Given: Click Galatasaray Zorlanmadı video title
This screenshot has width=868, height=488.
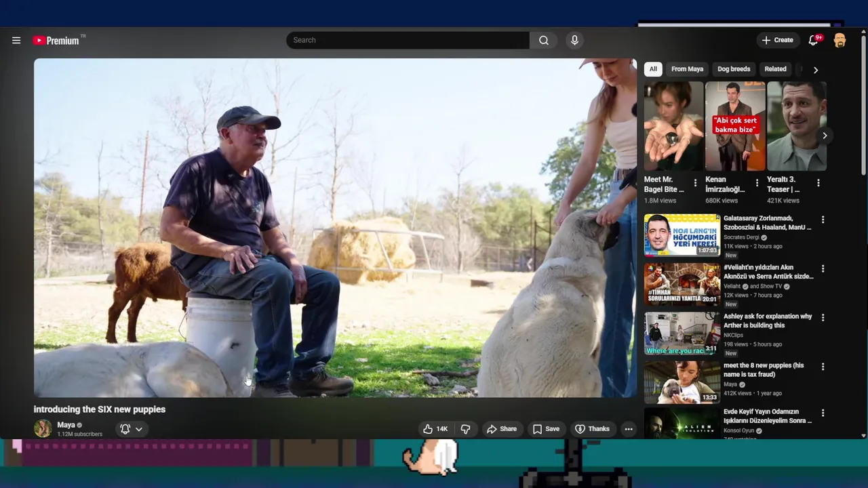Looking at the screenshot, I should pyautogui.click(x=767, y=222).
